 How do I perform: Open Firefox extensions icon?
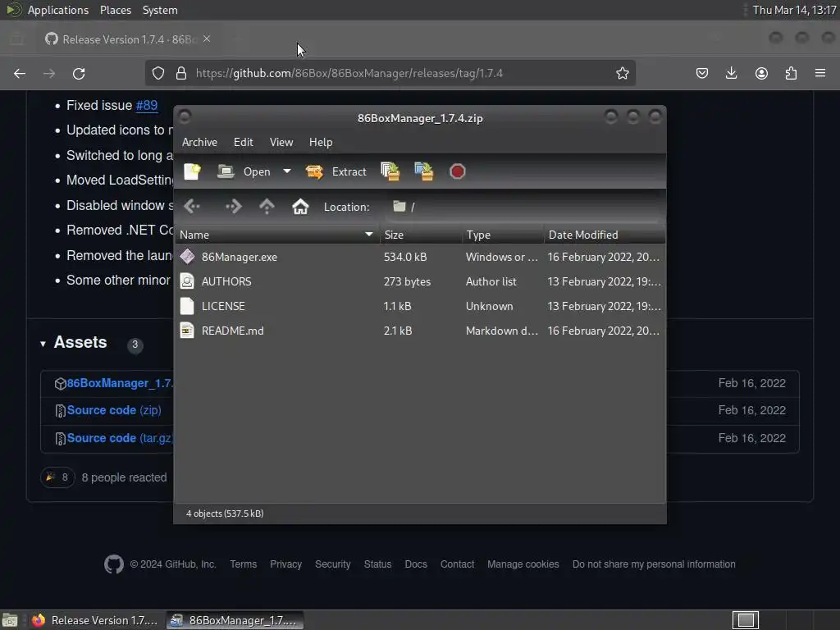(791, 73)
